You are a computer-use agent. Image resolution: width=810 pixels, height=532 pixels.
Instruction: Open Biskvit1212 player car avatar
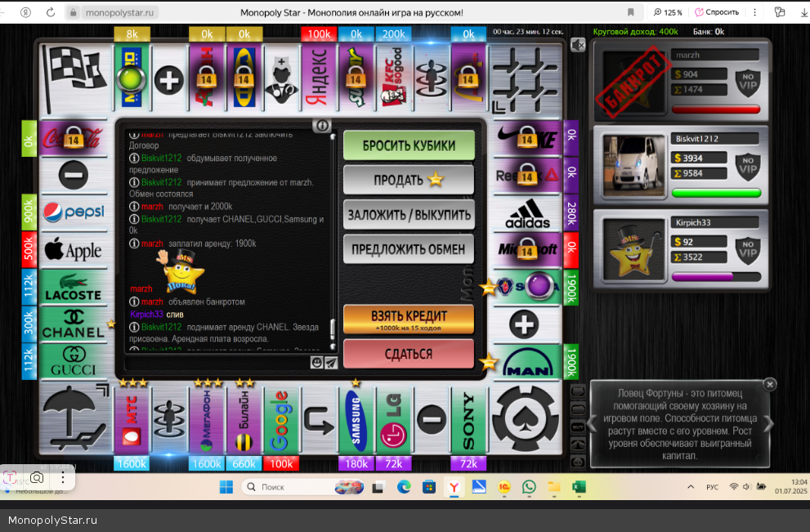tap(633, 166)
